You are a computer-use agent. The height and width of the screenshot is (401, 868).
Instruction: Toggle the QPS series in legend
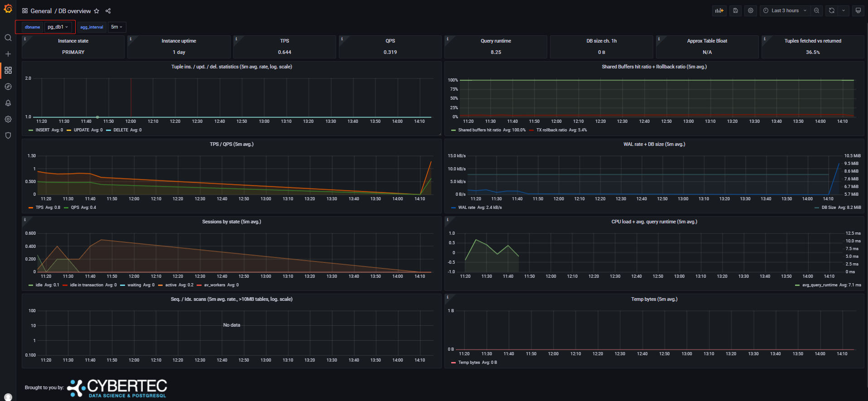pyautogui.click(x=75, y=208)
